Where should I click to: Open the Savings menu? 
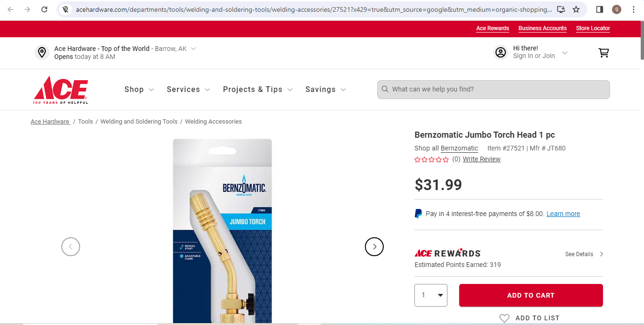[326, 90]
